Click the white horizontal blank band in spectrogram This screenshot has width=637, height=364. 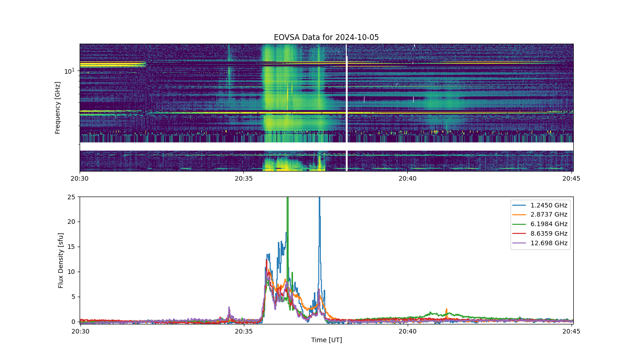pos(326,147)
